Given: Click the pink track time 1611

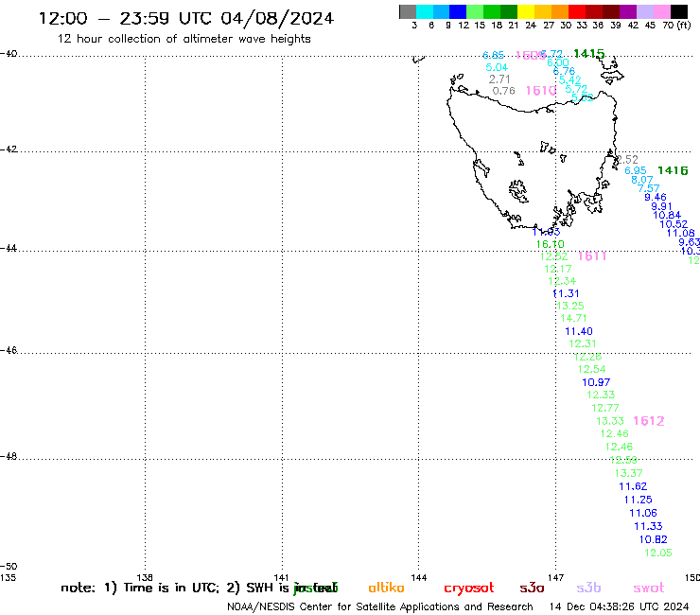Looking at the screenshot, I should [592, 256].
